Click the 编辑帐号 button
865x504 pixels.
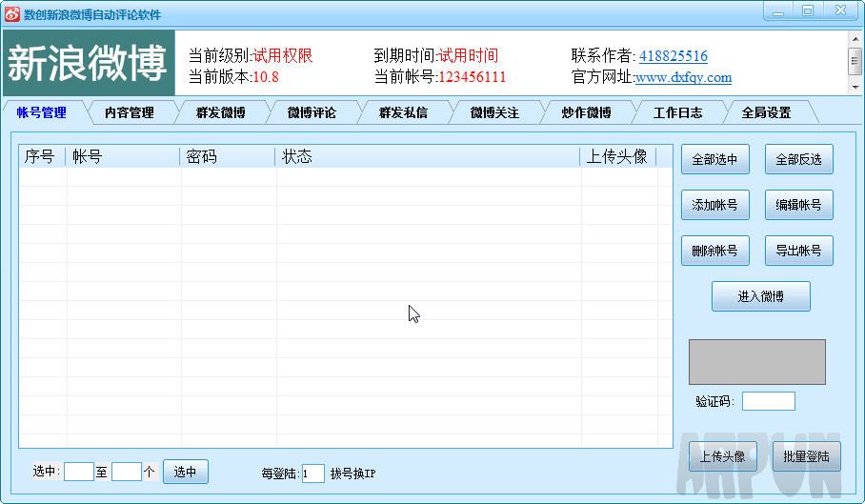point(799,205)
